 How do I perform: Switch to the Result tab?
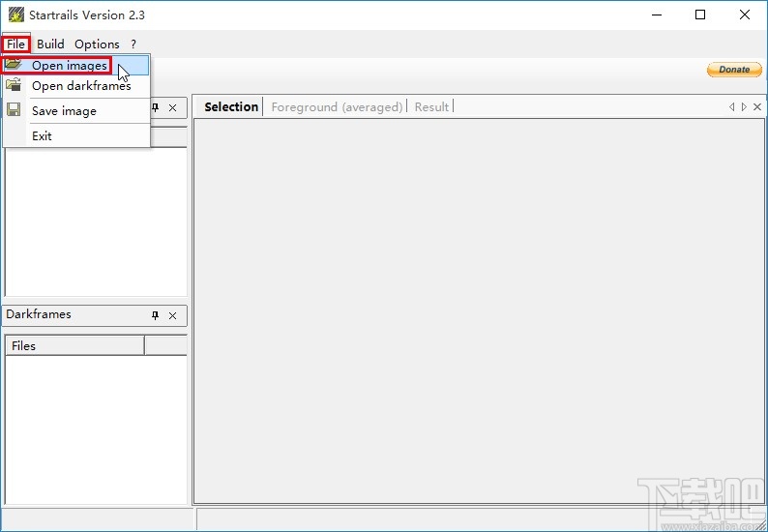[x=431, y=106]
